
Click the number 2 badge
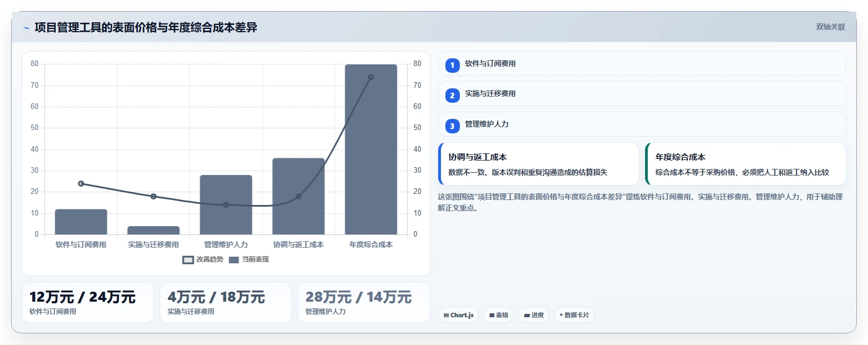coord(452,96)
